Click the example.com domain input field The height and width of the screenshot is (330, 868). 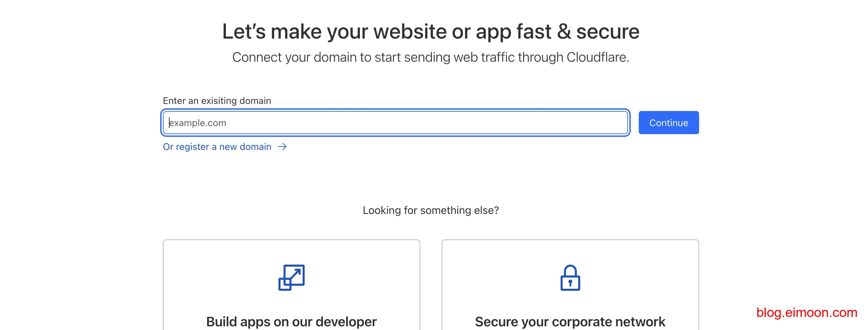click(x=395, y=123)
